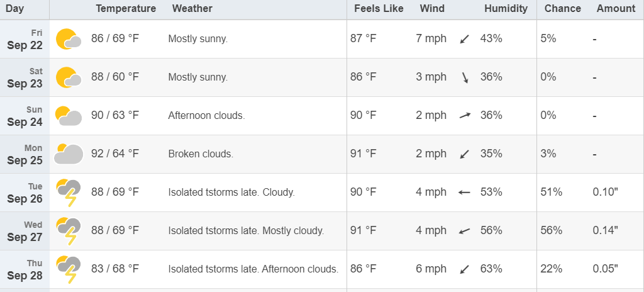Click the 0.14" precipitation amount
644x292 pixels.
[606, 230]
